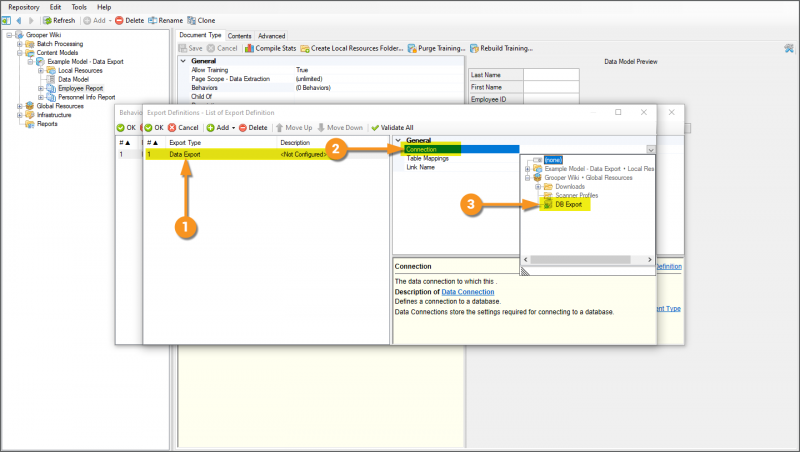Click the Delete icon in main toolbar

(130, 20)
